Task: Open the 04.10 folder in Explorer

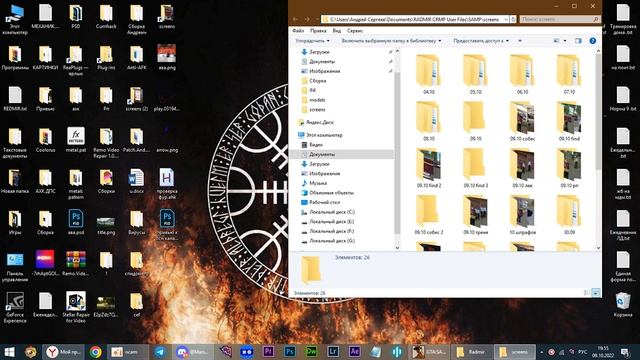Action: pyautogui.click(x=428, y=74)
